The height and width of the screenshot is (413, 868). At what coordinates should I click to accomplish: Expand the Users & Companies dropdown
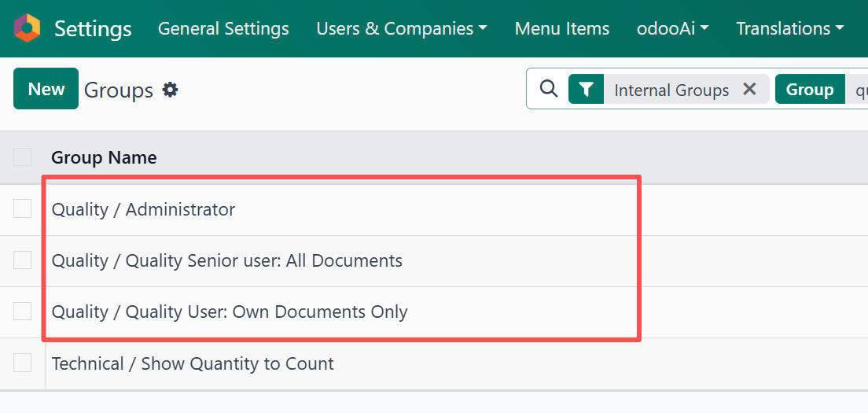pyautogui.click(x=402, y=29)
